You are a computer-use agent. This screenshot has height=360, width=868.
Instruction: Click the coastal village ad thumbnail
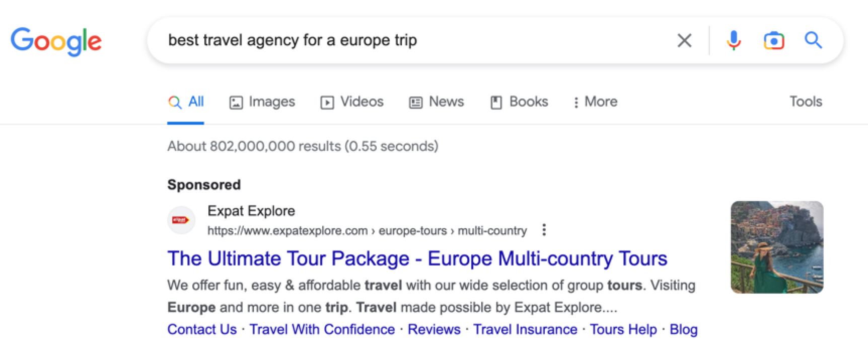[x=777, y=247]
